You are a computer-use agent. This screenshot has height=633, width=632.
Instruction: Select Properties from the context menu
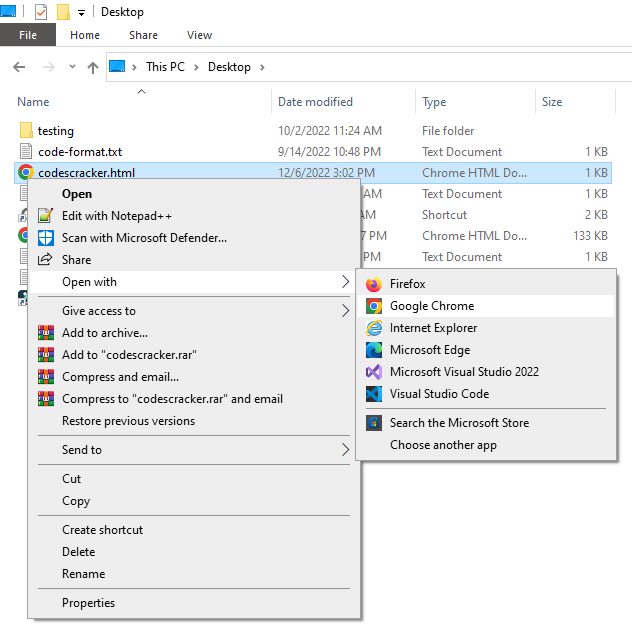88,603
